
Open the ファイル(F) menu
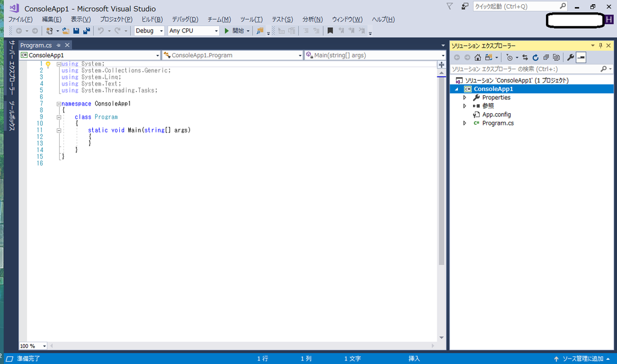20,19
